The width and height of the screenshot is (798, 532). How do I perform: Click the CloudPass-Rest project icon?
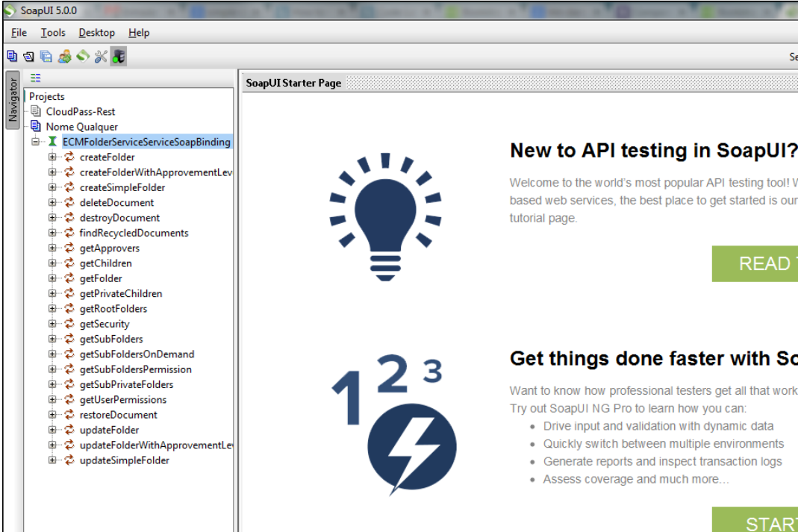[x=36, y=111]
